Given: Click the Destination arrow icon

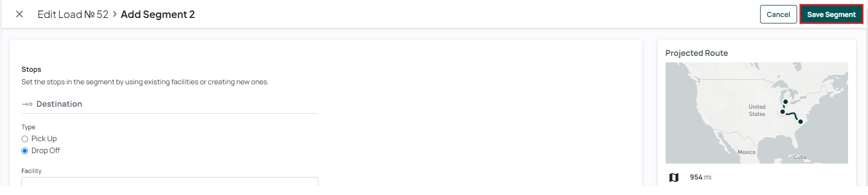Looking at the screenshot, I should coord(27,104).
